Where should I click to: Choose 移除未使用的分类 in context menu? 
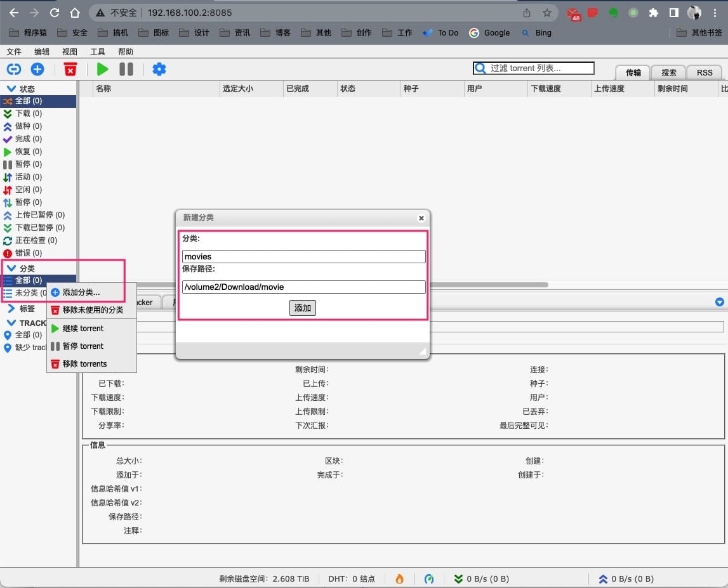coord(91,310)
